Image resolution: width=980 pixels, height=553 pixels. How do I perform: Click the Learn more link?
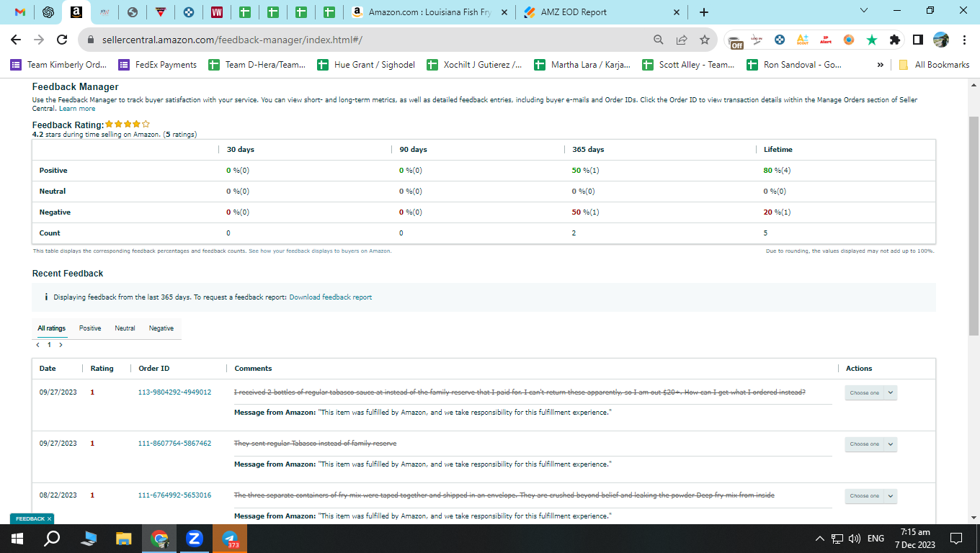pos(77,109)
